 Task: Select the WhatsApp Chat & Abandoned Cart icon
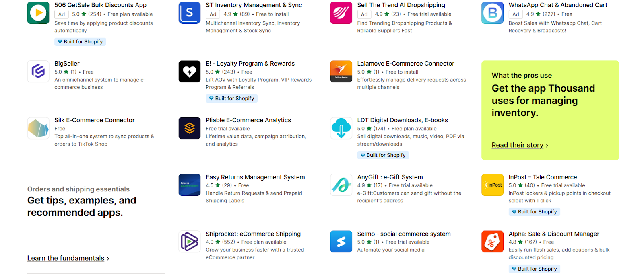click(x=492, y=13)
